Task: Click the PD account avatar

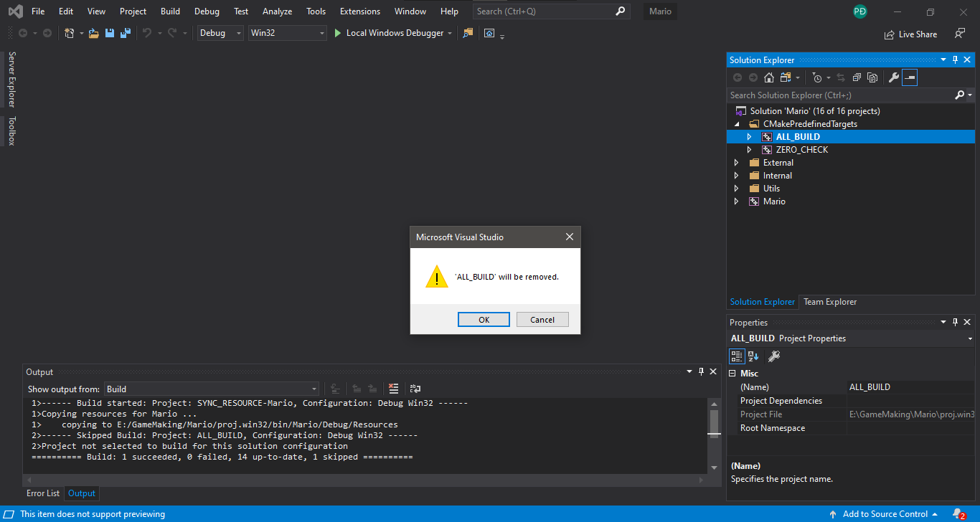Action: click(x=860, y=11)
